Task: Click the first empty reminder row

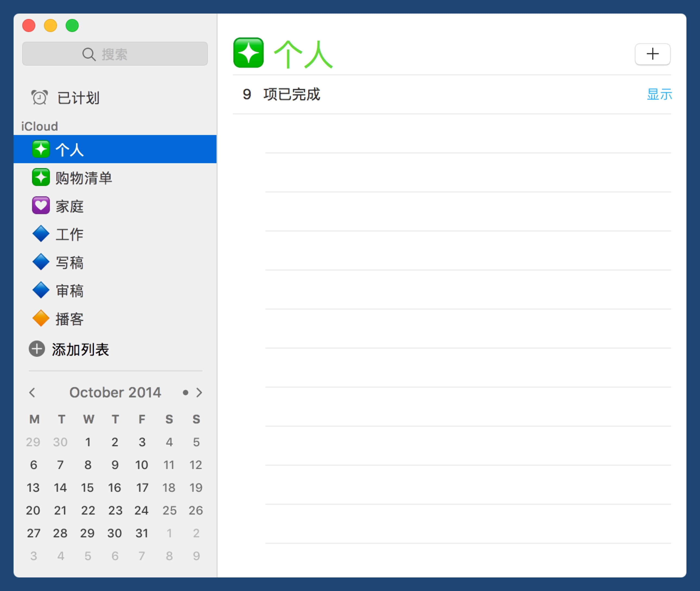Action: pyautogui.click(x=468, y=134)
